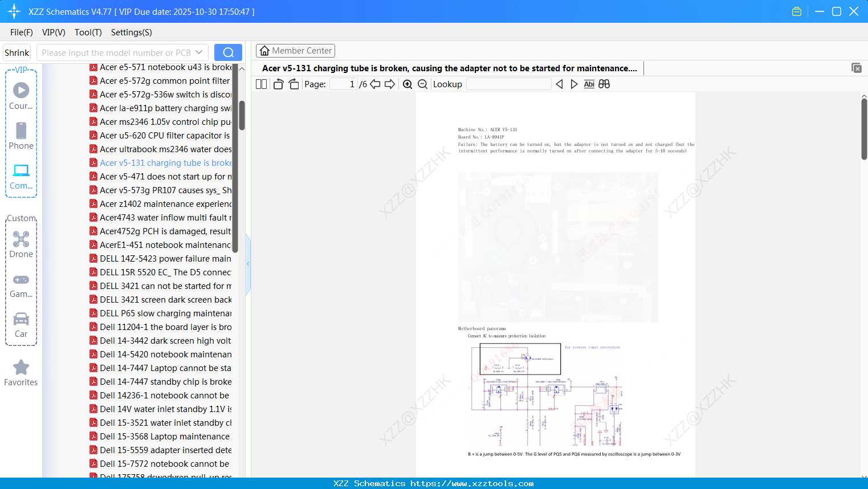Rotate the page clockwise
Screen dimensions: 868x489
coord(294,84)
